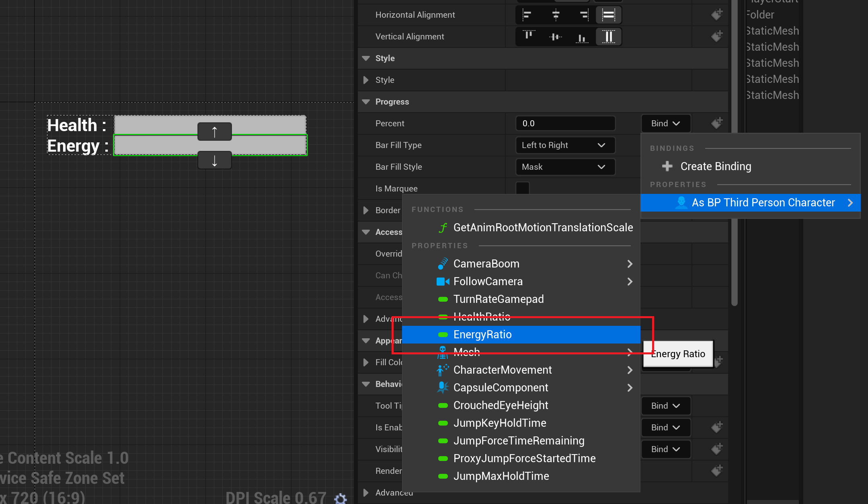Select right horizontal alignment icon
This screenshot has height=504, width=868.
tap(584, 15)
